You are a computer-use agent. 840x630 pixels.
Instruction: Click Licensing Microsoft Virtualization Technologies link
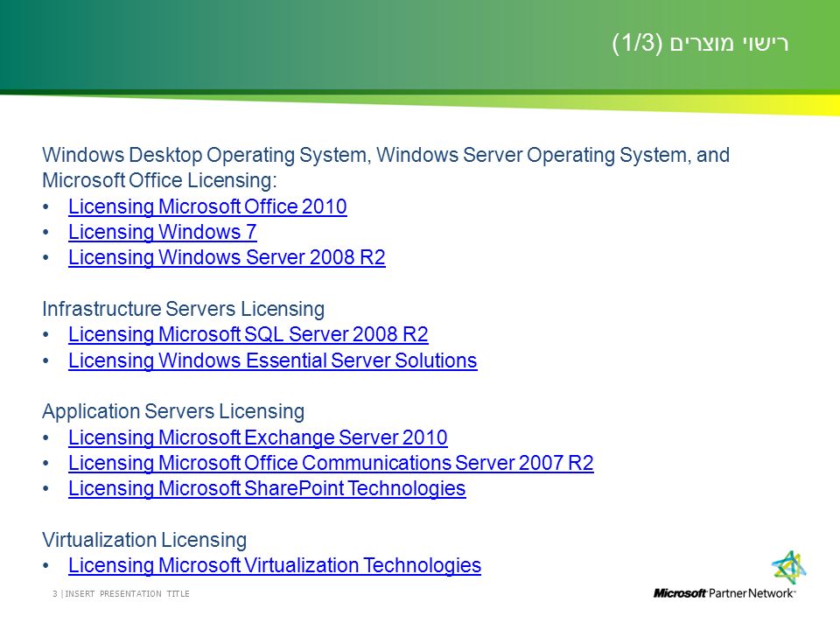coord(274,566)
